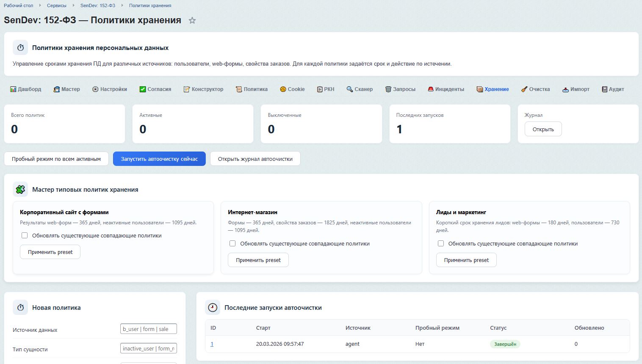Open autocleanup run with ID 1
The height and width of the screenshot is (364, 642).
tap(212, 344)
